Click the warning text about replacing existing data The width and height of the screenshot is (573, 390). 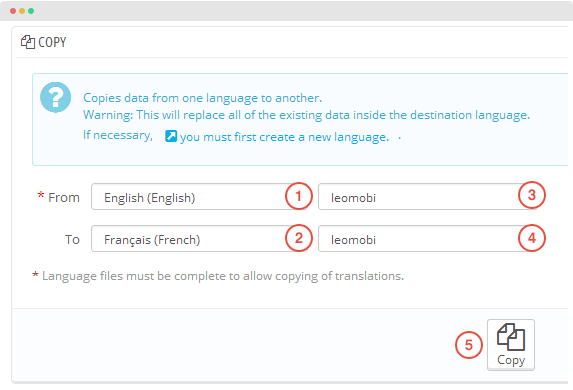[307, 115]
